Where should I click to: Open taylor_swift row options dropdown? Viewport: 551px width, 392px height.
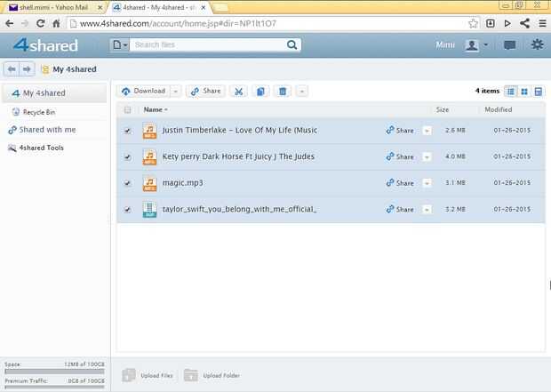coord(427,210)
